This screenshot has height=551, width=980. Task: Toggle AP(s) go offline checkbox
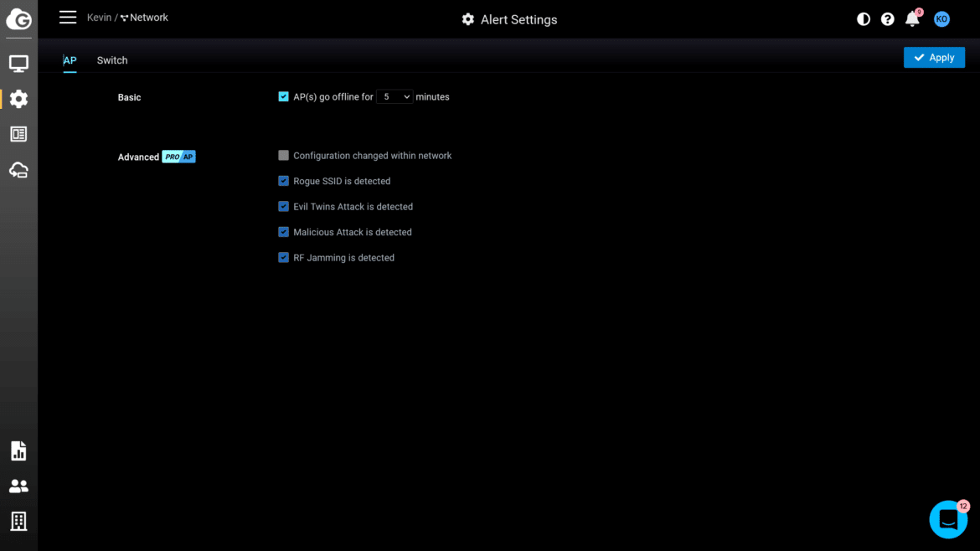[284, 97]
